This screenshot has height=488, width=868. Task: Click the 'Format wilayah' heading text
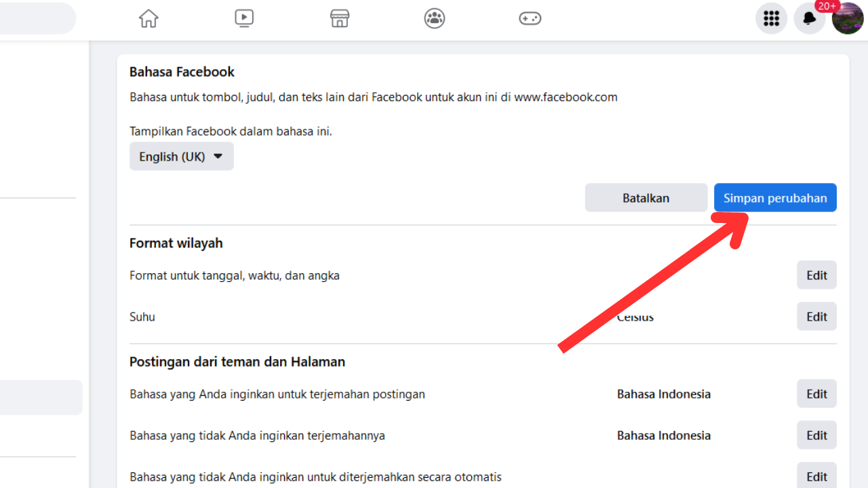(176, 243)
